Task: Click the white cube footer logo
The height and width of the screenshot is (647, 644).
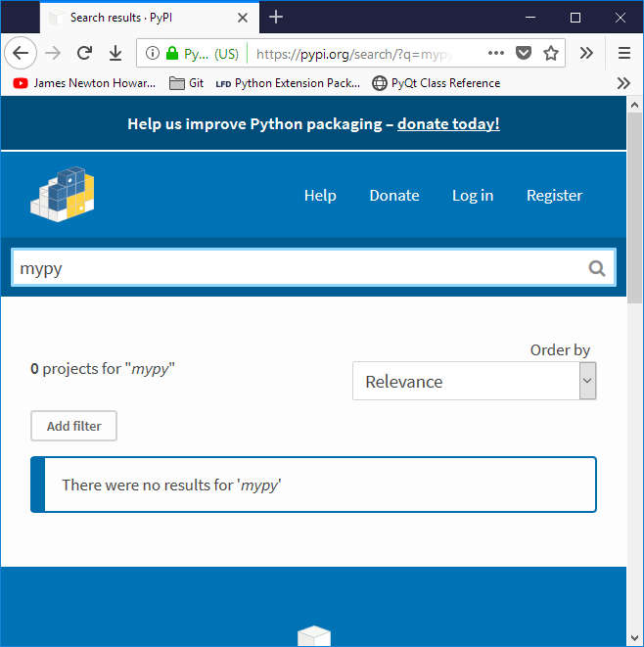Action: click(314, 635)
